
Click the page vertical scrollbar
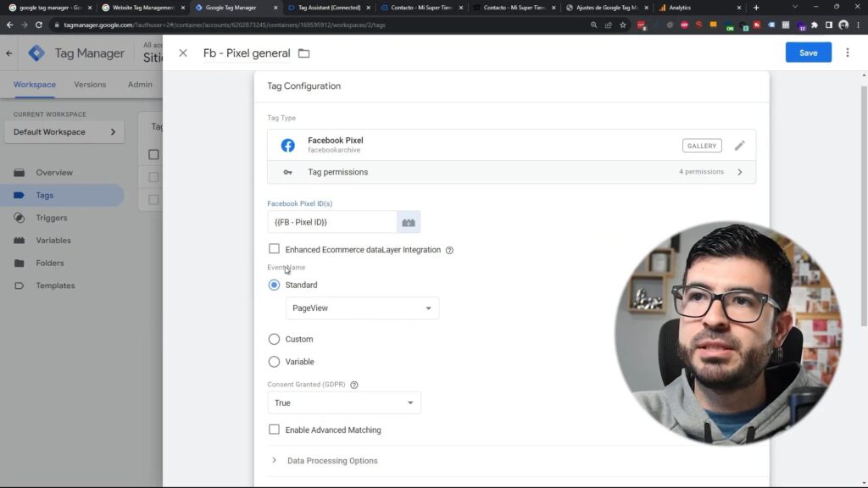pos(864,207)
